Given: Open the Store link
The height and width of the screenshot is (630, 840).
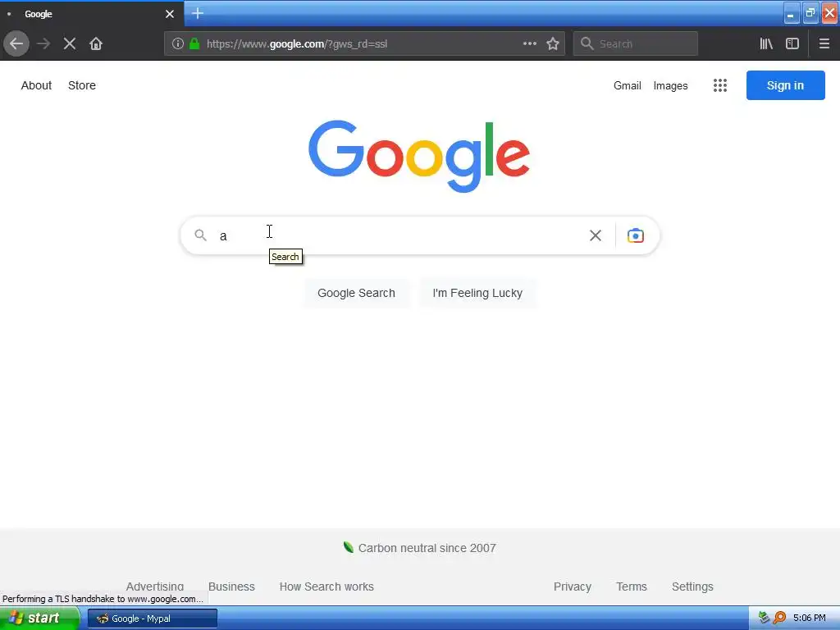Looking at the screenshot, I should point(82,85).
